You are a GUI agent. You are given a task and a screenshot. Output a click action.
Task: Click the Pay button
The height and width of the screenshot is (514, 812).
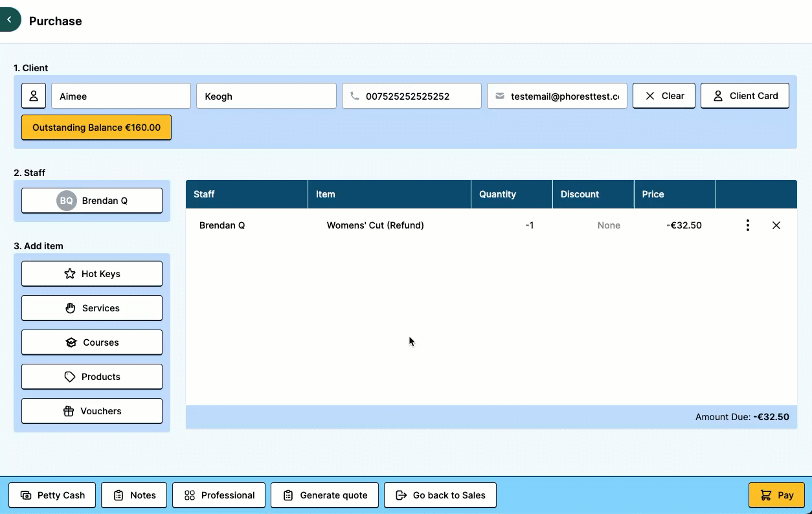pyautogui.click(x=776, y=495)
